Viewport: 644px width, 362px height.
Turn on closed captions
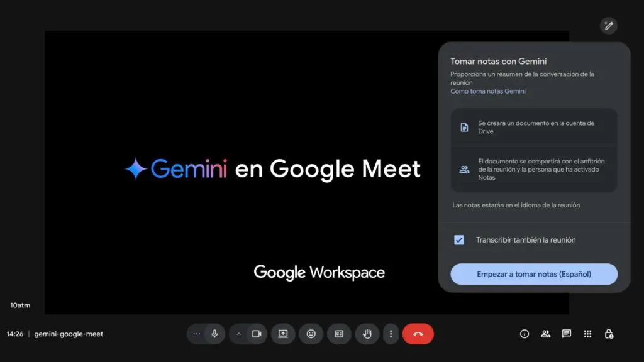pos(339,334)
